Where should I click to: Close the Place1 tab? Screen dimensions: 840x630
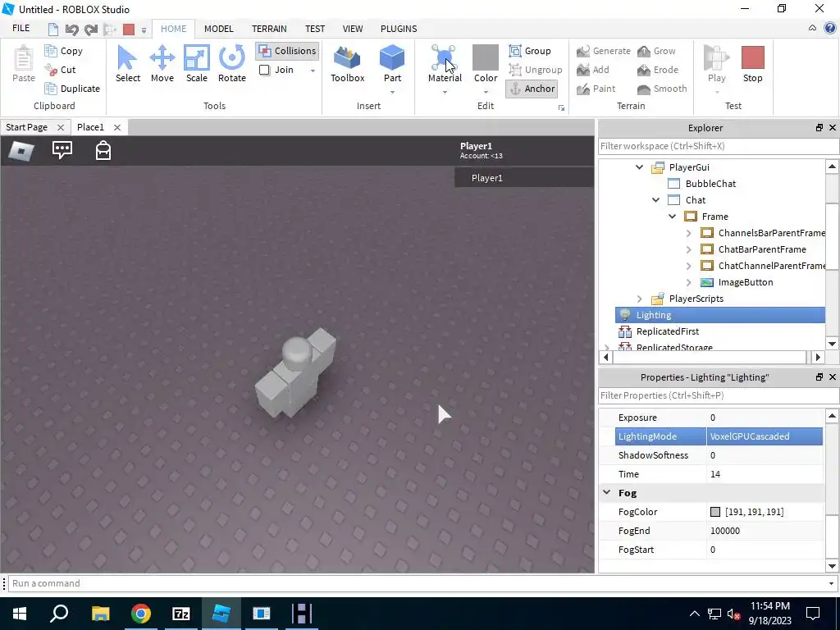point(116,127)
